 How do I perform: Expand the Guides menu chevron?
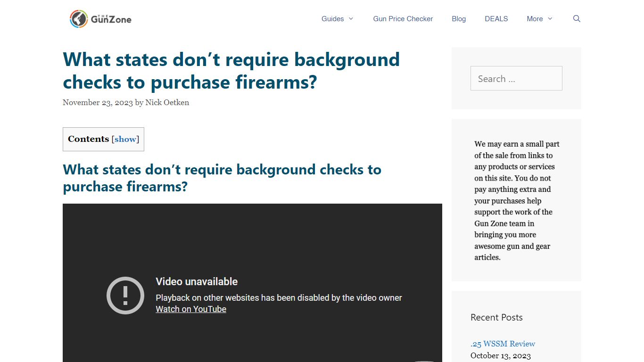(351, 19)
